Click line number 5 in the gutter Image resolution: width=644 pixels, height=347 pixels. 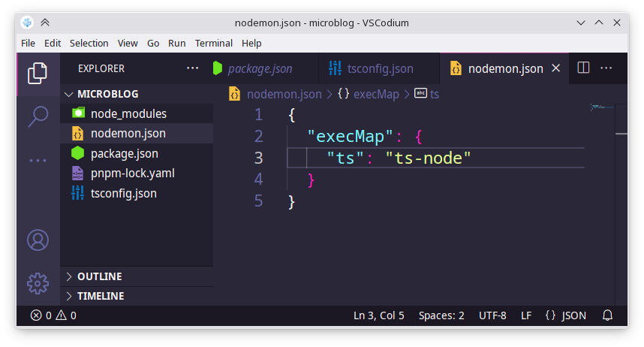coord(258,201)
